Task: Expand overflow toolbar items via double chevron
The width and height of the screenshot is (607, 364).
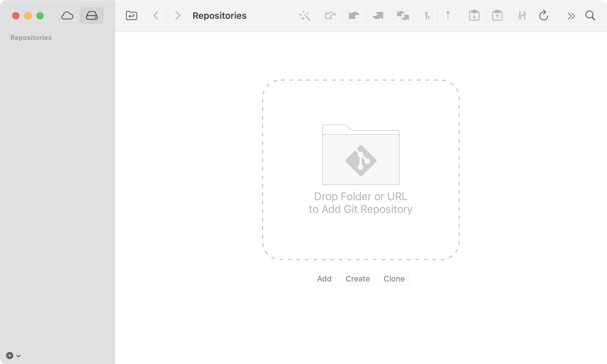Action: 571,15
